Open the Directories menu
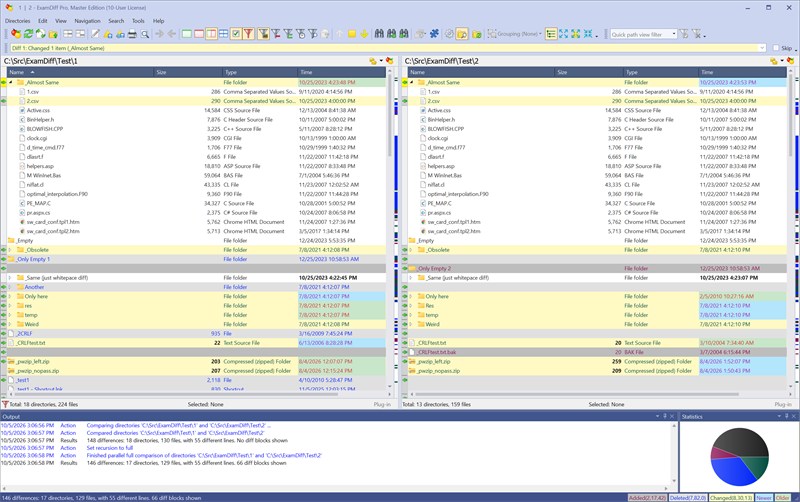Viewport: 800px width, 502px height. [x=17, y=21]
